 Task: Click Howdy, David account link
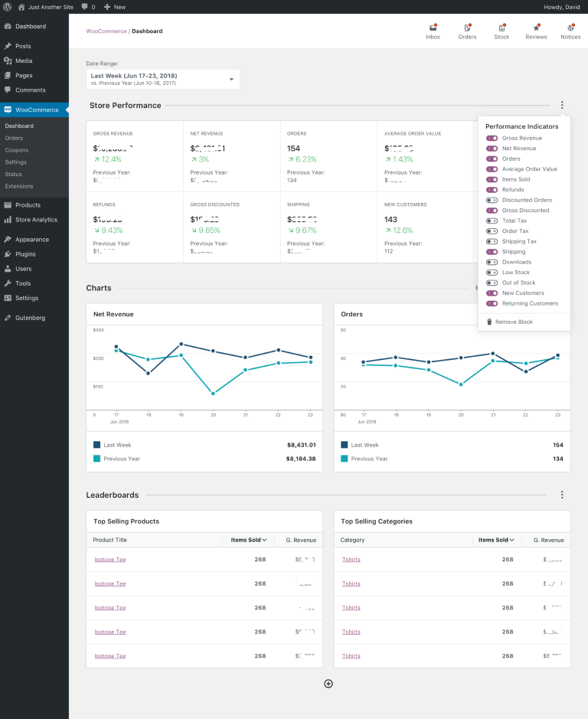(562, 7)
